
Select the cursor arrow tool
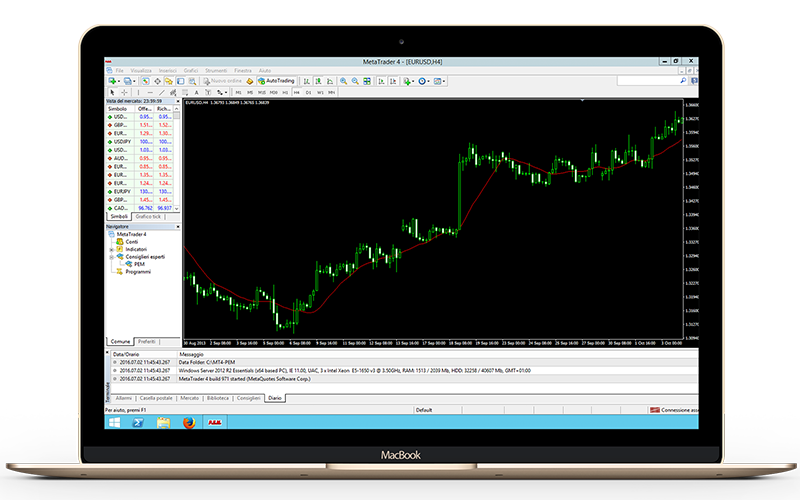coord(112,92)
